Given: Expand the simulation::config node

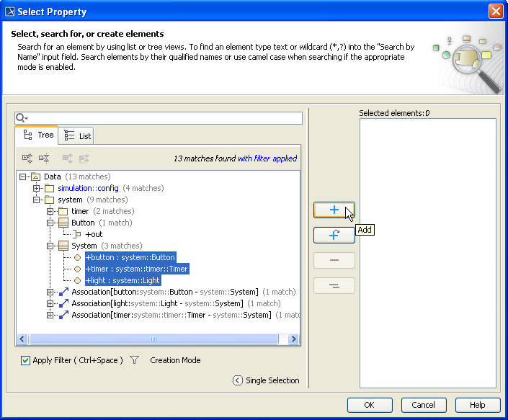Looking at the screenshot, I should tap(36, 188).
